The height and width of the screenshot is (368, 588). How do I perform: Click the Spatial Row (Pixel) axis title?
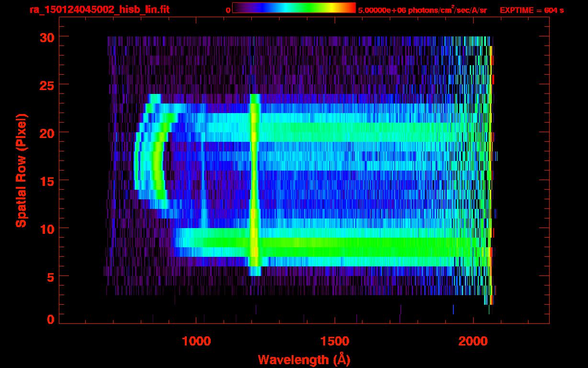21,171
